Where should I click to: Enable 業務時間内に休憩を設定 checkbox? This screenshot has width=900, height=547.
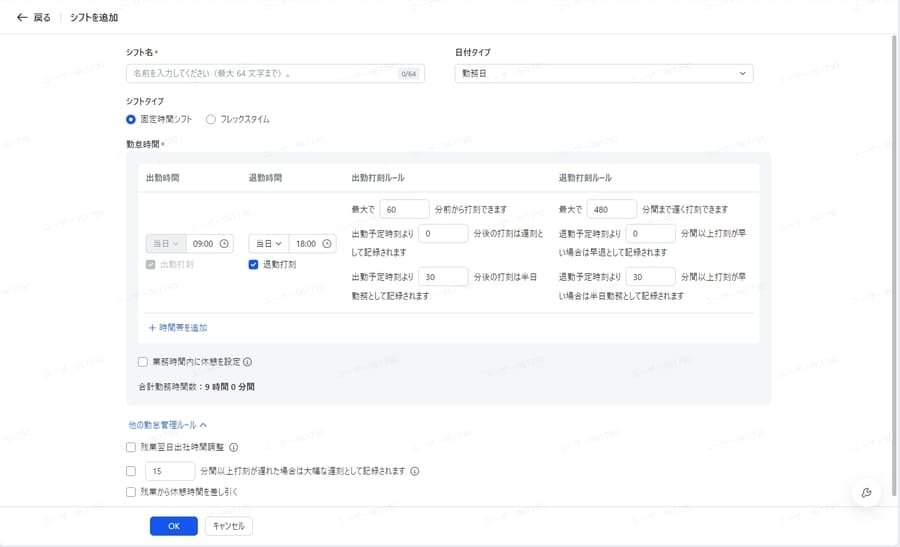(142, 362)
